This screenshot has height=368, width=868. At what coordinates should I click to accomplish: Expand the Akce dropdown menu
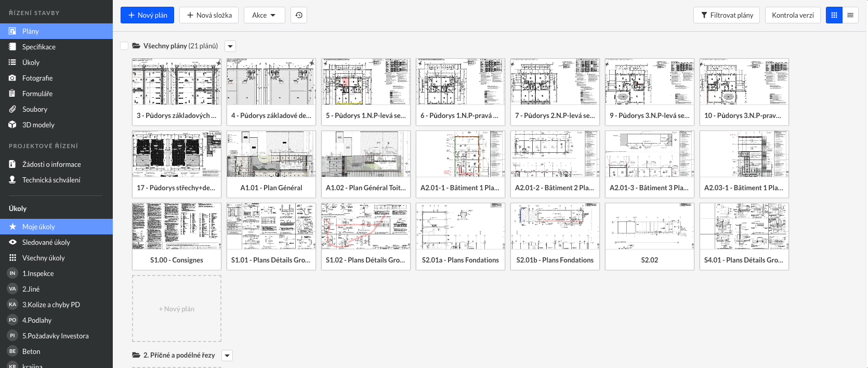coord(264,15)
